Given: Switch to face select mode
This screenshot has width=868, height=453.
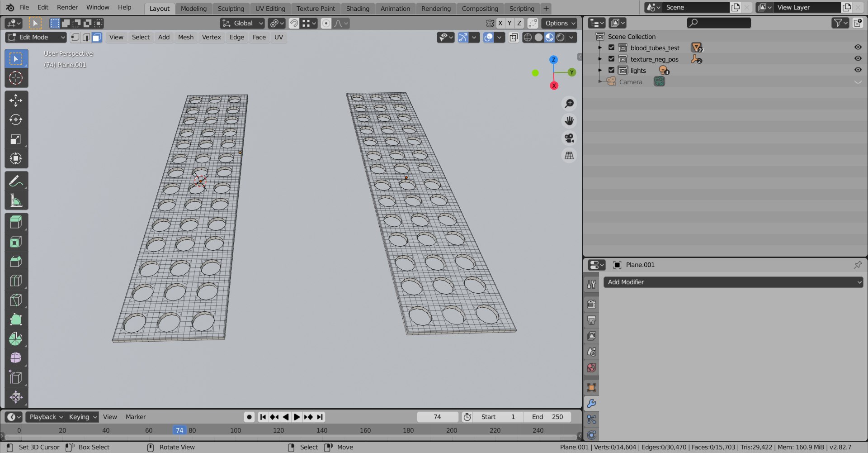Looking at the screenshot, I should click(x=97, y=38).
